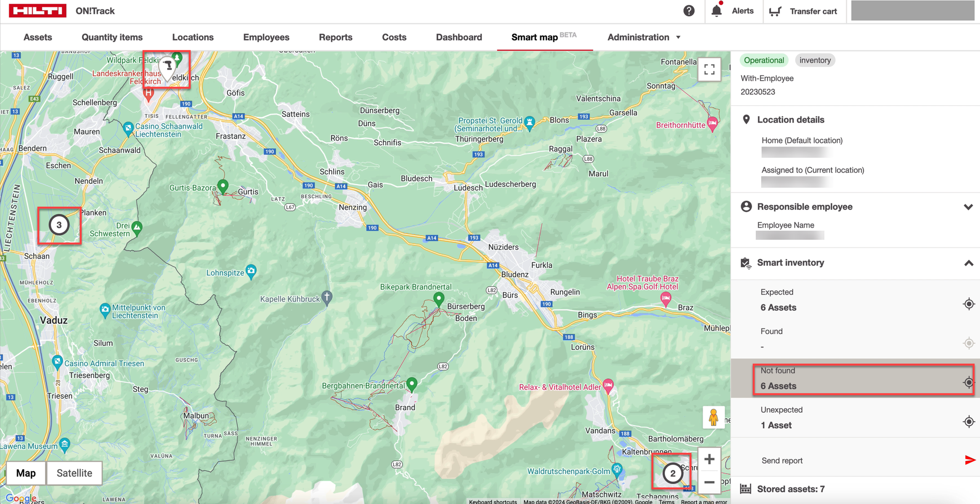
Task: Click Report a map error link
Action: [704, 501]
